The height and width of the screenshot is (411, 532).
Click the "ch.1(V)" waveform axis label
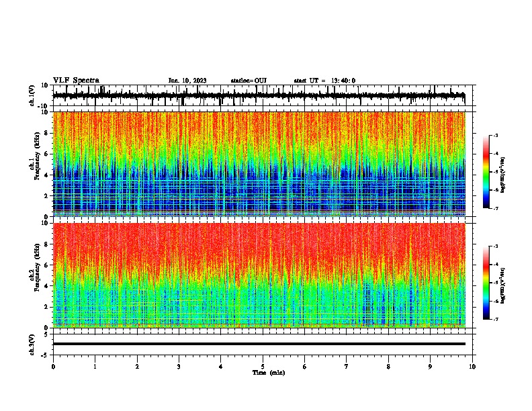32,95
